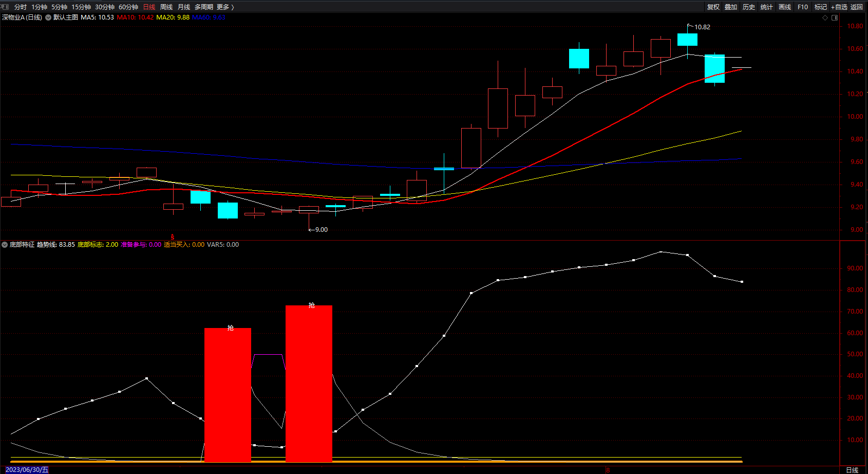Open the 历史 history button
868x474 pixels.
(749, 7)
